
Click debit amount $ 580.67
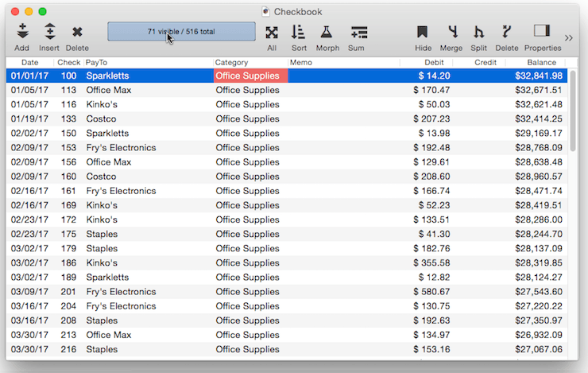click(431, 292)
